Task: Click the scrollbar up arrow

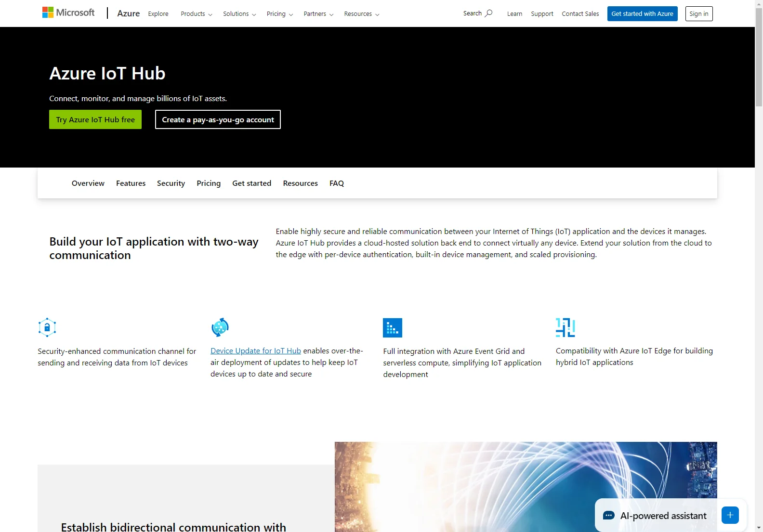Action: click(759, 4)
